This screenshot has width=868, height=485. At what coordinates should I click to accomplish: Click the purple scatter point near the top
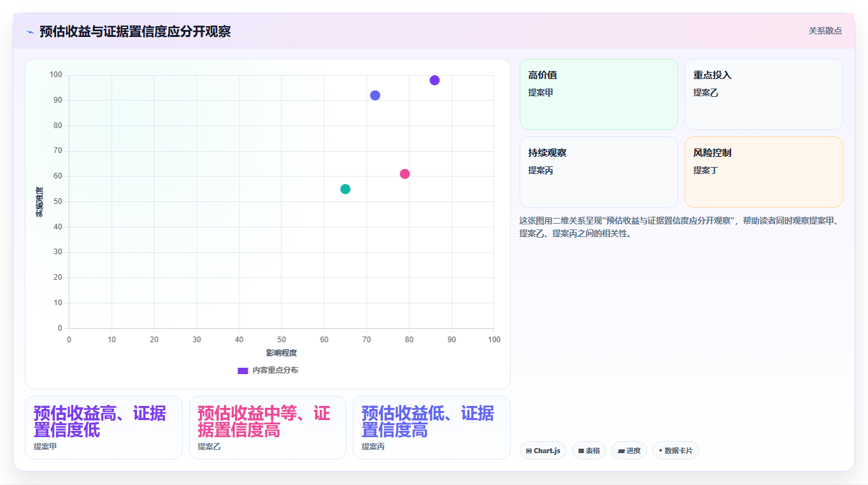(x=434, y=80)
